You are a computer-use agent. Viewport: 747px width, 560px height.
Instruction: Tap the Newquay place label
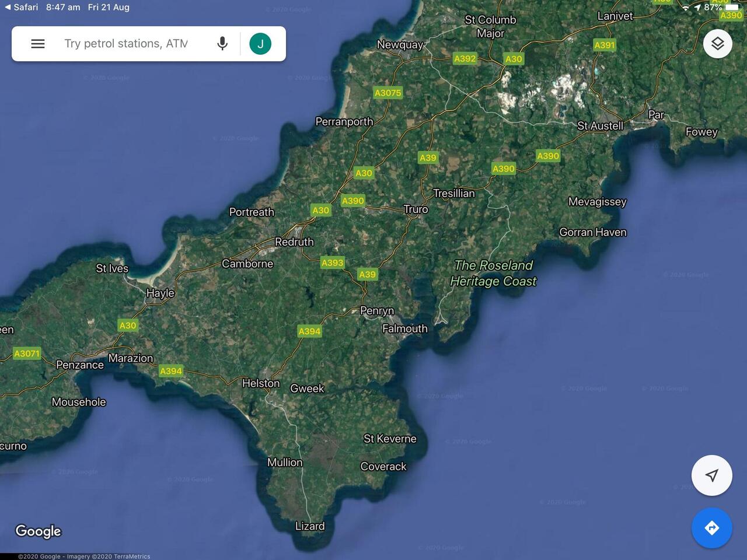(400, 45)
